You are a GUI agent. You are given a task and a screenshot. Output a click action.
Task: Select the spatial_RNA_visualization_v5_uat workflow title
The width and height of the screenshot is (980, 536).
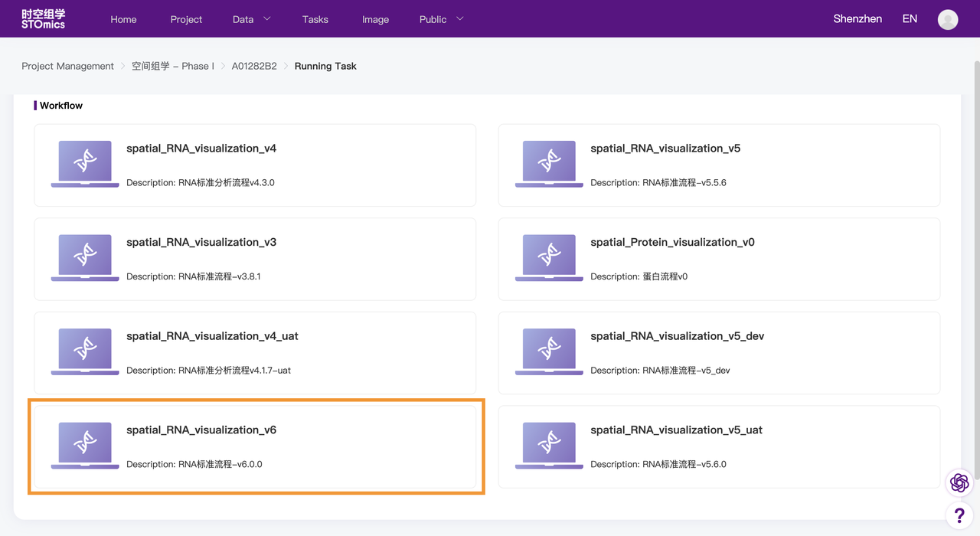tap(676, 430)
